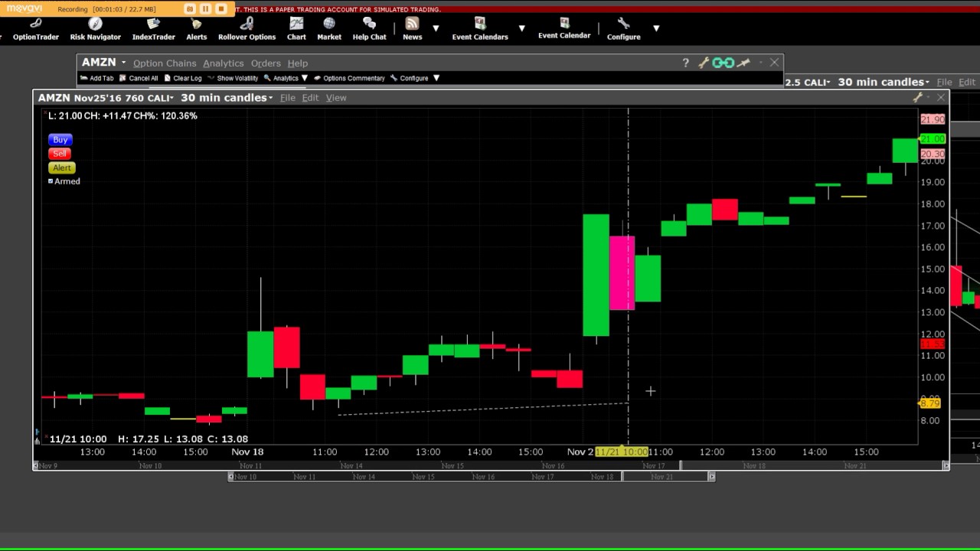Start a Help Chat
The image size is (980, 551).
[369, 30]
